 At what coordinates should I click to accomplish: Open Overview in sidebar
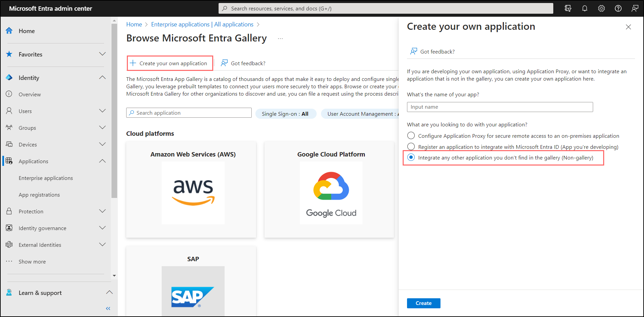[x=30, y=94]
